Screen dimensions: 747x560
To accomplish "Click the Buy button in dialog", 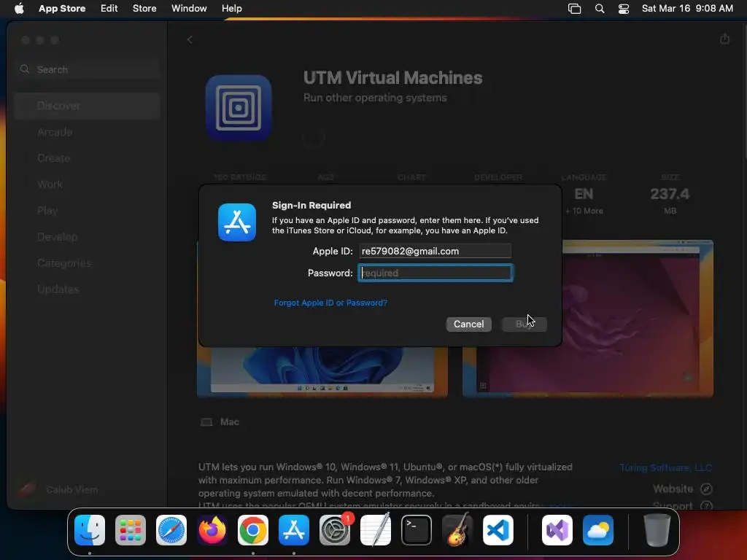I will (x=524, y=324).
